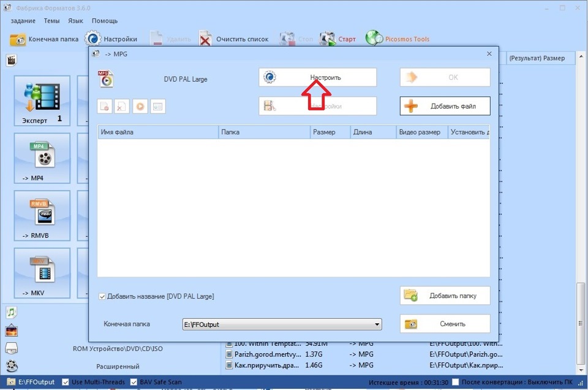588x390 pixels.
Task: Expand the E:\FFOutput destination dropdown
Action: click(377, 324)
